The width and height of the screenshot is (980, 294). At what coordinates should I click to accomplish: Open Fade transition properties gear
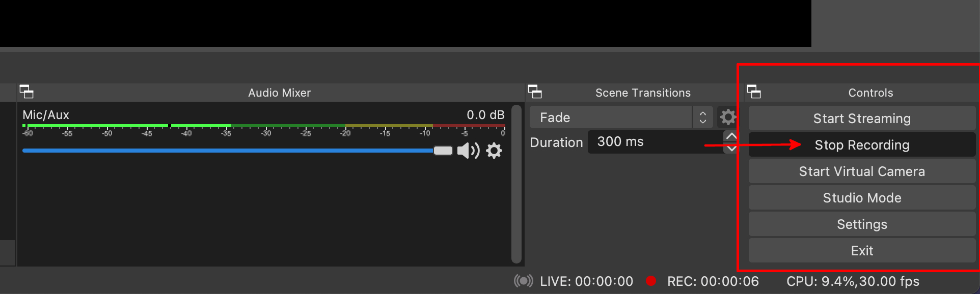coord(727,117)
